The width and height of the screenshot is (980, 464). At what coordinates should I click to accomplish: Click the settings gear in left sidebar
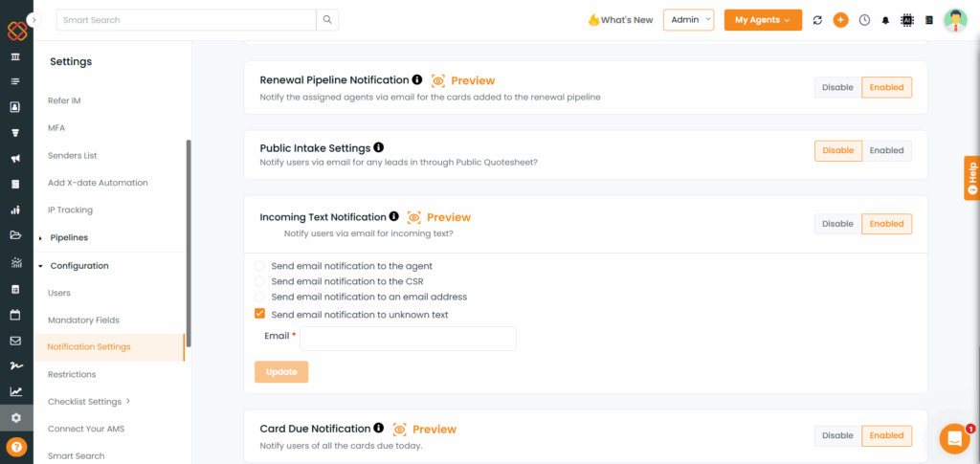coord(16,418)
